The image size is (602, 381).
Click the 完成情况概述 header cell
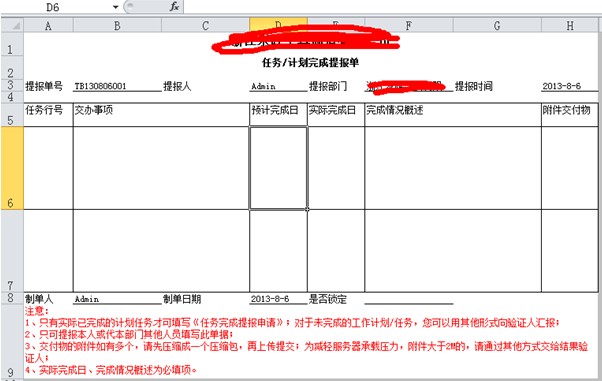tap(453, 114)
